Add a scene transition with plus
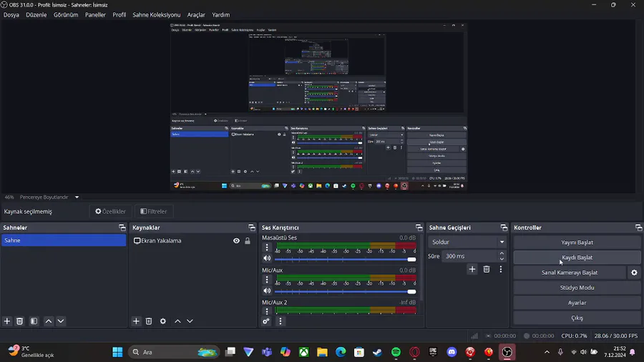644x362 pixels. point(472,269)
